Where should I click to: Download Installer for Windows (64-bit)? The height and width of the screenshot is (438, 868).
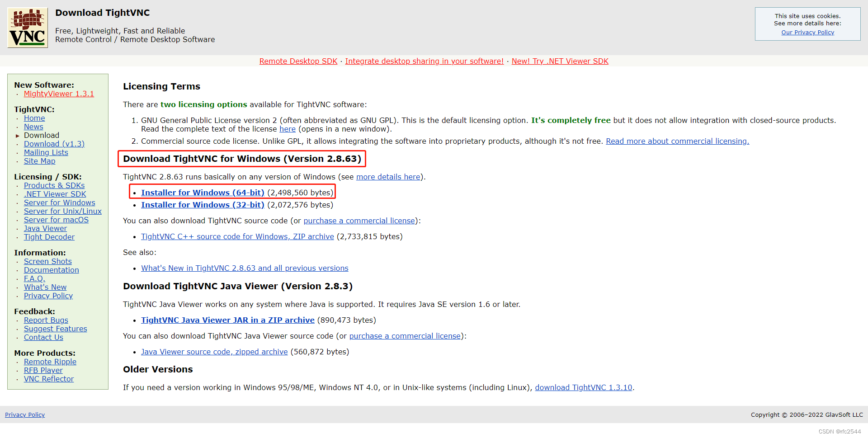tap(203, 193)
